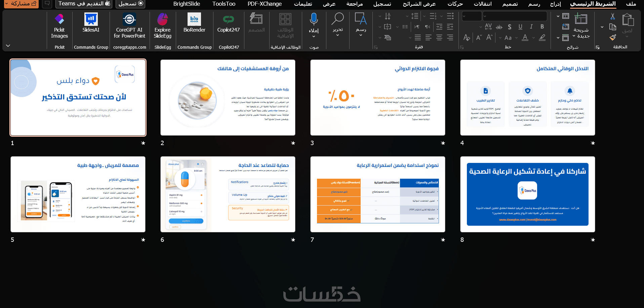Apply numbering with the numbered list icon
The height and width of the screenshot is (308, 644).
pos(433,16)
